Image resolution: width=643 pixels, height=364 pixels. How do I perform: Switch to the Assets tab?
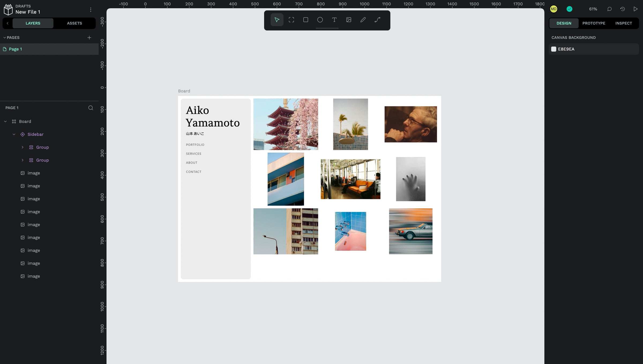[74, 23]
